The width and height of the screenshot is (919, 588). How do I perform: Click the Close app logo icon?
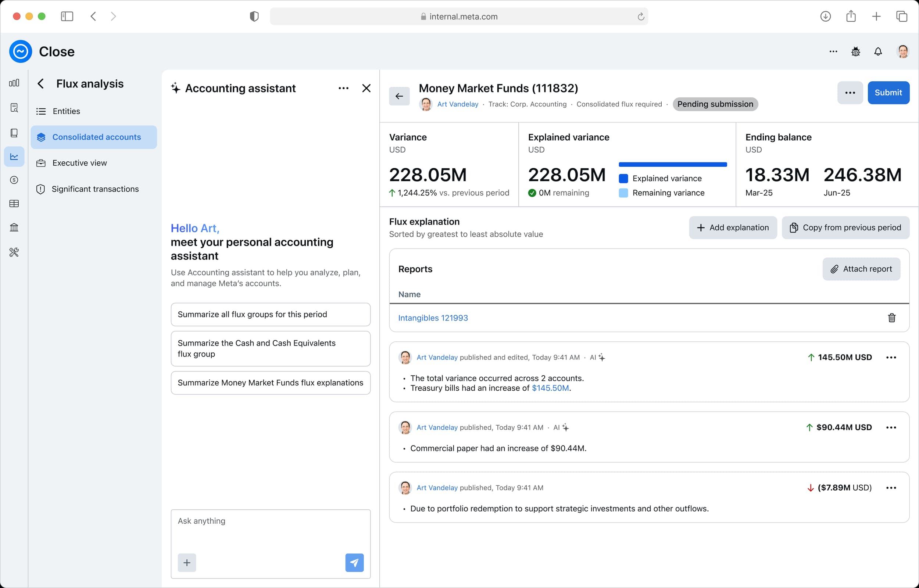click(21, 51)
